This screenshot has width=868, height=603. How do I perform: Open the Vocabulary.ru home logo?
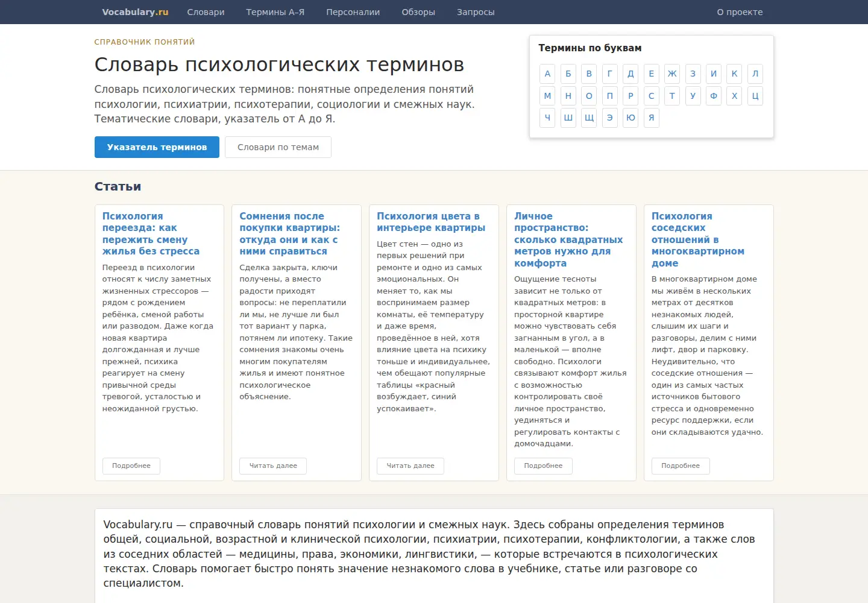click(x=135, y=12)
